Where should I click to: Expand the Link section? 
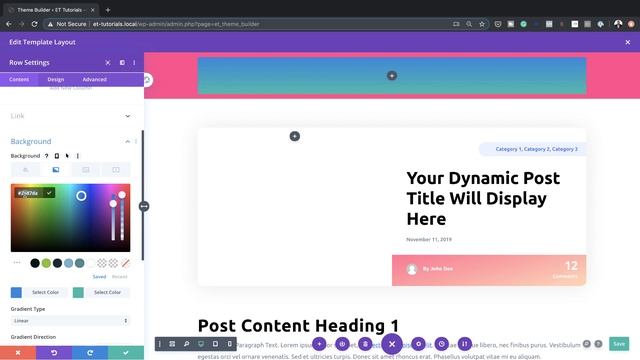128,116
